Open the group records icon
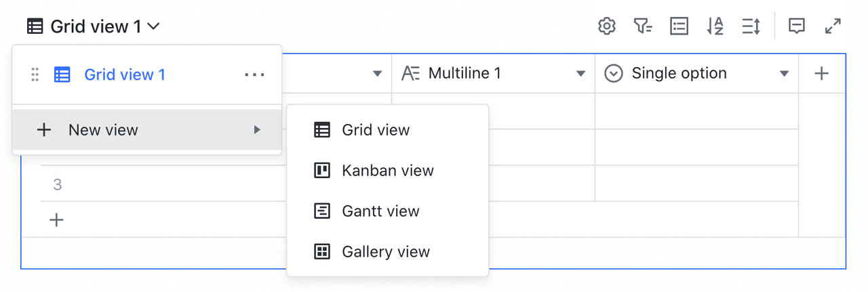The image size is (868, 292). coord(679,26)
